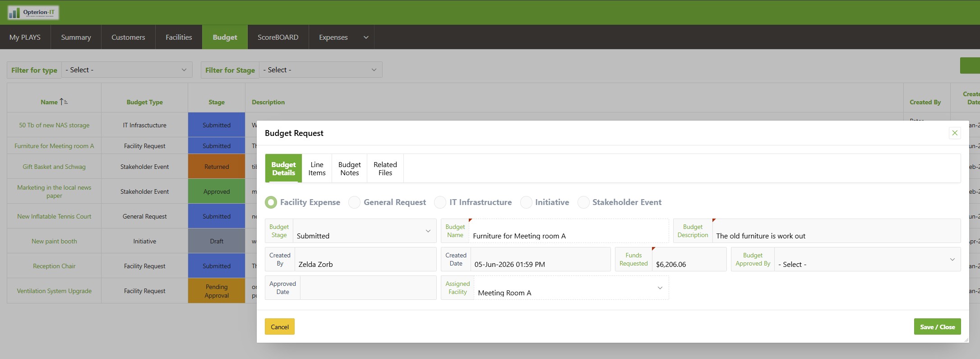Click the Save / Close button
Viewport: 980px width, 359px height.
pyautogui.click(x=938, y=327)
